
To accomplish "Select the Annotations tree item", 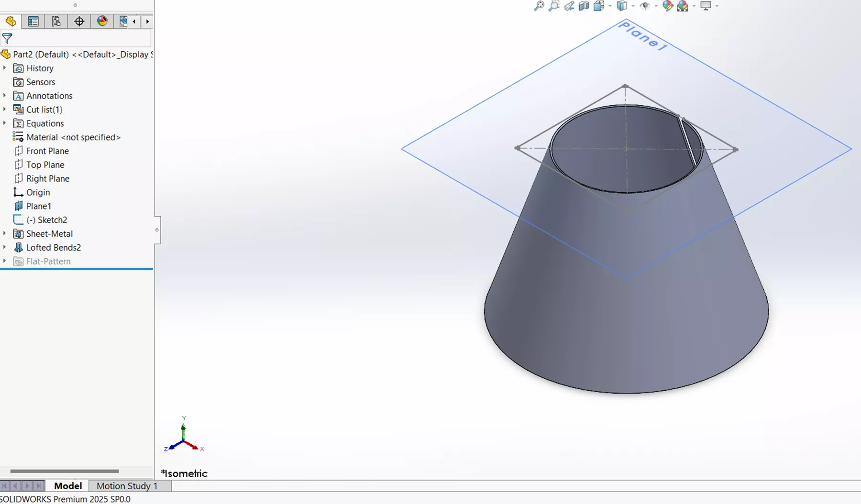I will (49, 96).
